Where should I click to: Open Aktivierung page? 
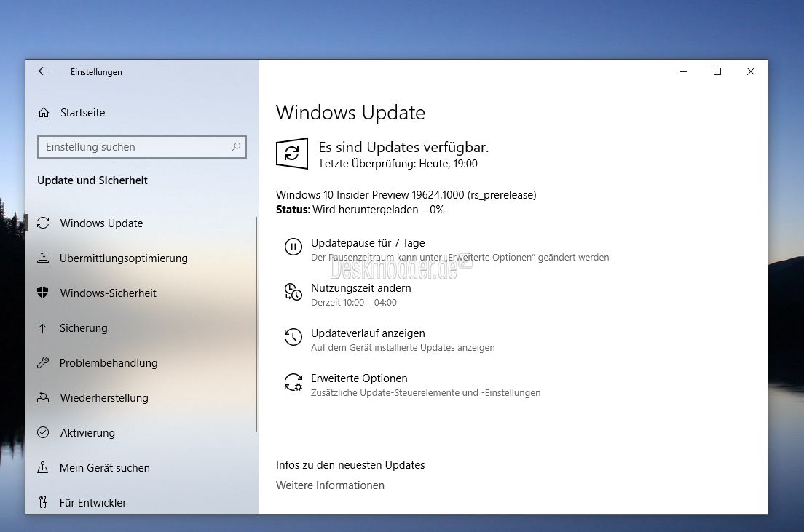pos(87,432)
